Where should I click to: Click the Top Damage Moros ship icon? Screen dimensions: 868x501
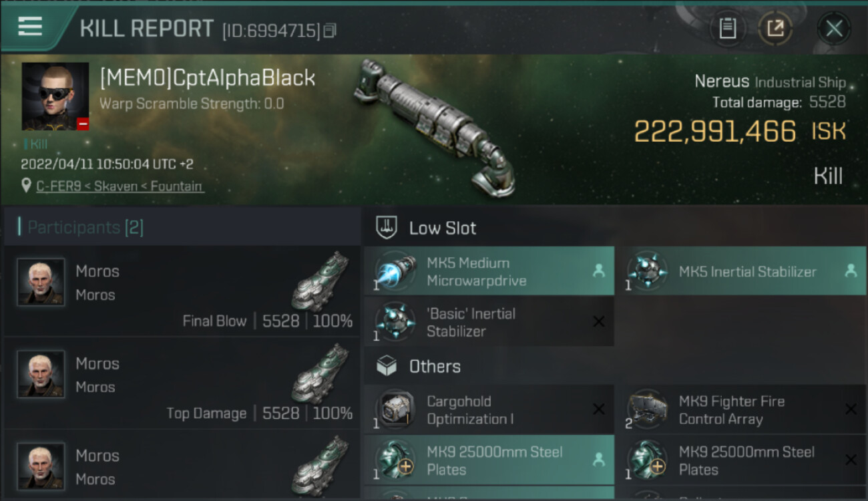tap(320, 373)
